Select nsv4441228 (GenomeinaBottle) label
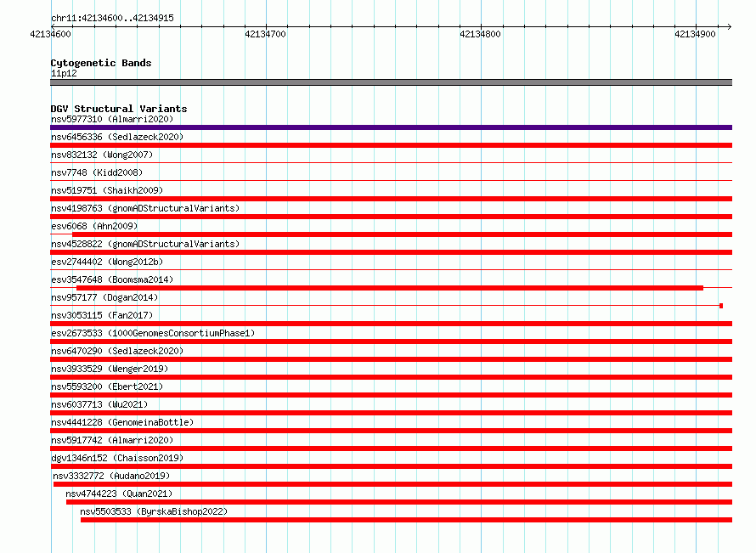 pyautogui.click(x=122, y=422)
